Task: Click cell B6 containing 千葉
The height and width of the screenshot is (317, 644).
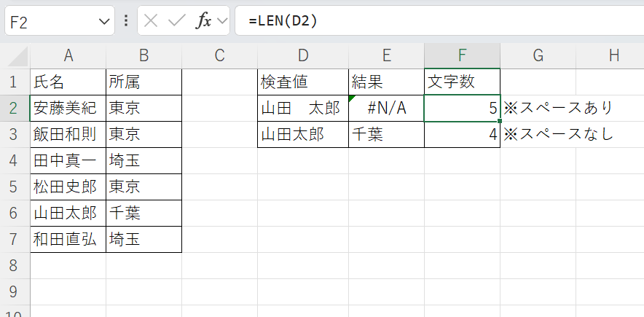Action: (x=144, y=214)
